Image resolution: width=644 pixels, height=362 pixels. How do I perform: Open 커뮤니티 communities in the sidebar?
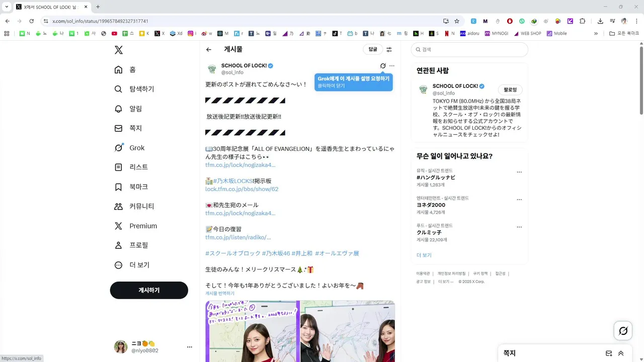pos(134,206)
